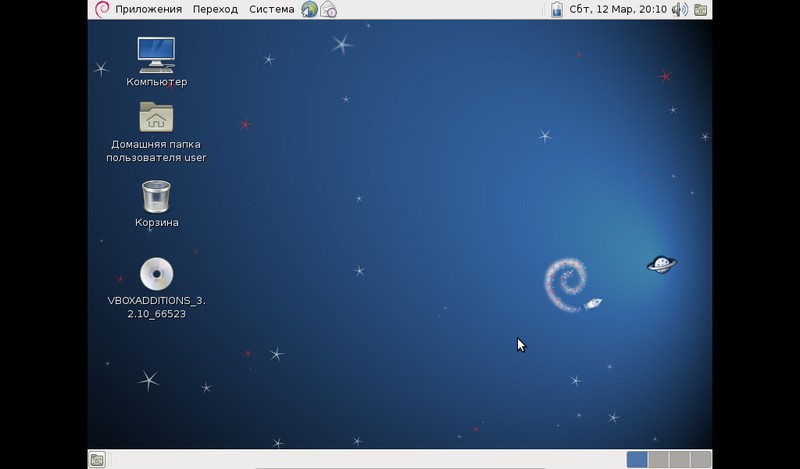Screen dimensions: 800x469
Task: Open the Переход menu
Action: [215, 9]
